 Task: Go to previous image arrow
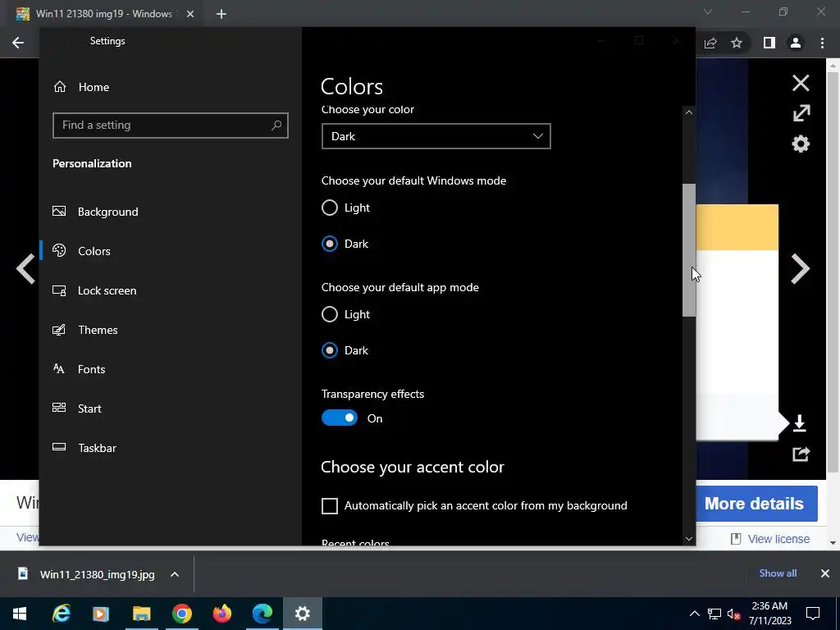[x=25, y=268]
